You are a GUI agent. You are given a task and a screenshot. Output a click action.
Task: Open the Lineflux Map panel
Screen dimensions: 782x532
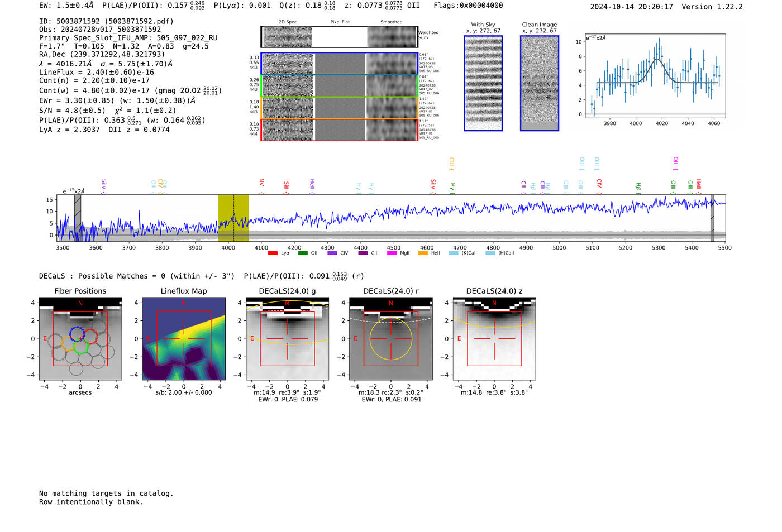184,339
